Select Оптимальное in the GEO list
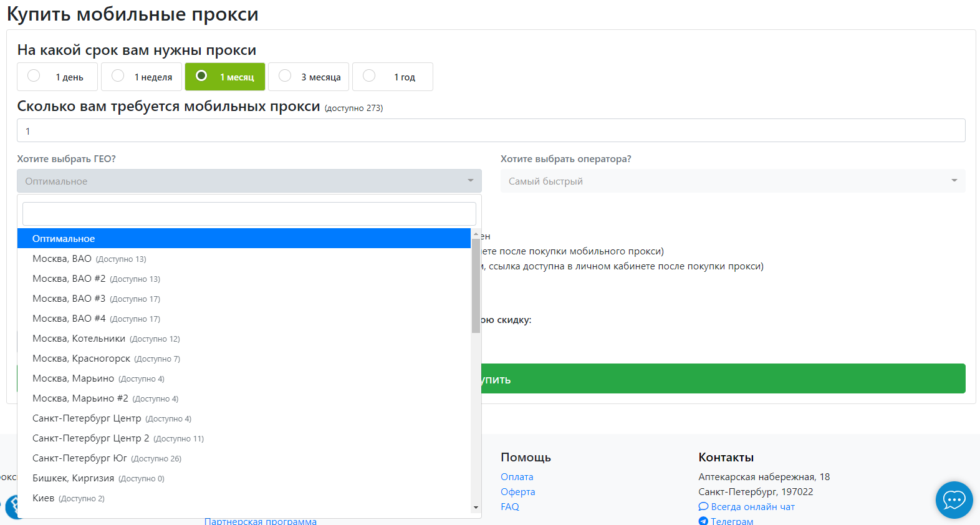 pos(244,238)
